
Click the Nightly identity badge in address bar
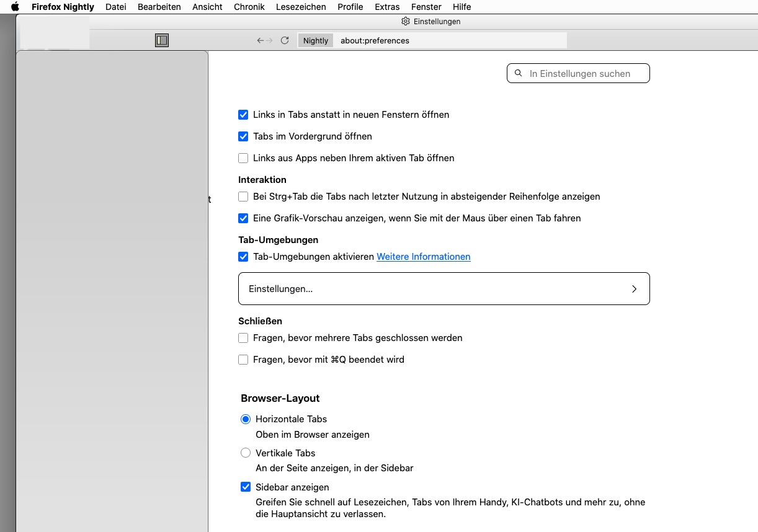click(x=315, y=40)
